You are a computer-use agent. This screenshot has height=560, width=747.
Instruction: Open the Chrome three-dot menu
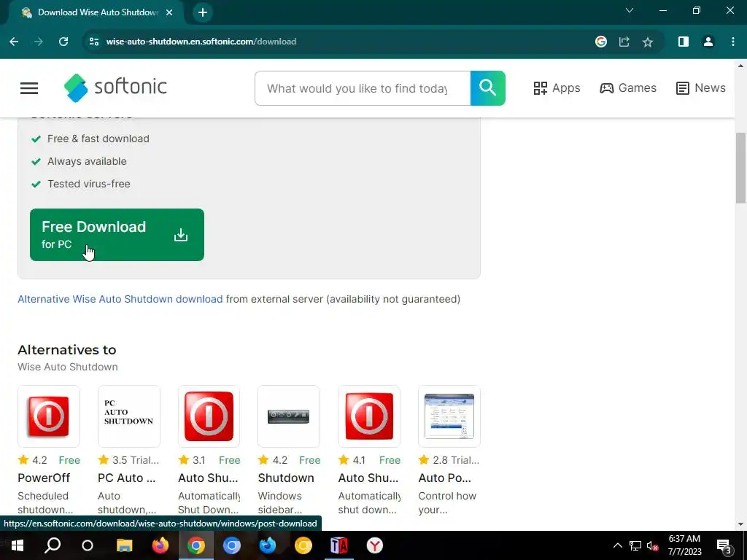(732, 42)
